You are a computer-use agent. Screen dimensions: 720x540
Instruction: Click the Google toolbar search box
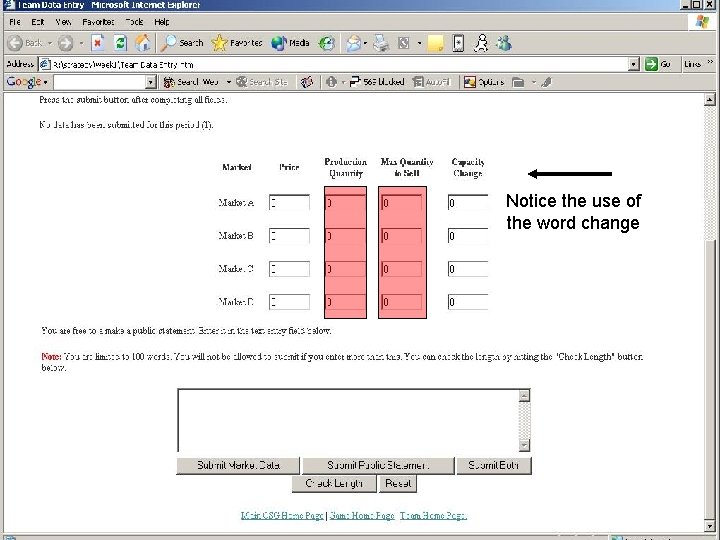100,82
